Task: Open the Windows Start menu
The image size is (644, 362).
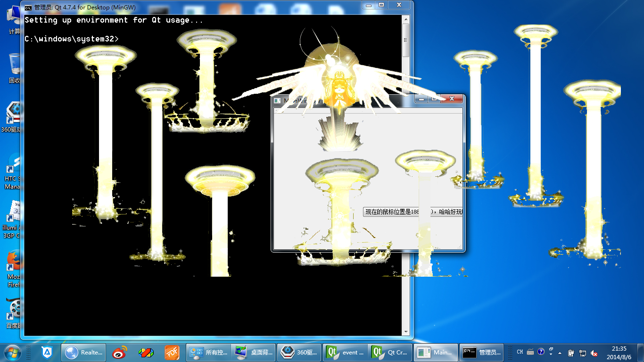Action: point(12,352)
